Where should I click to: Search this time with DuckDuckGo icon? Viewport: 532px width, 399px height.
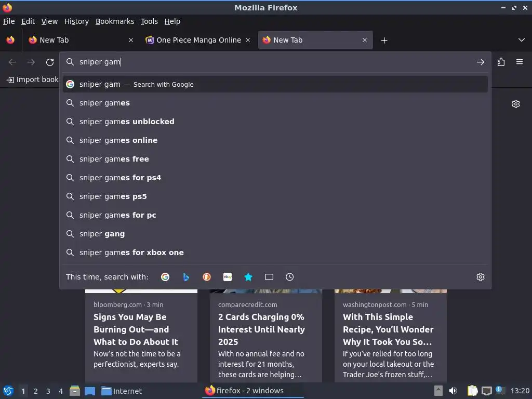coord(207,277)
